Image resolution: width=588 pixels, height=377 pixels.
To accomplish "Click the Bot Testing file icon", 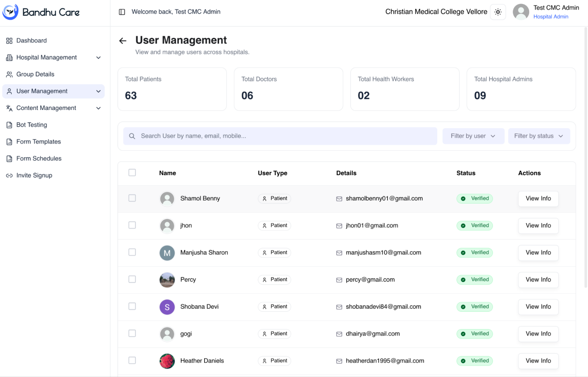I will click(9, 125).
